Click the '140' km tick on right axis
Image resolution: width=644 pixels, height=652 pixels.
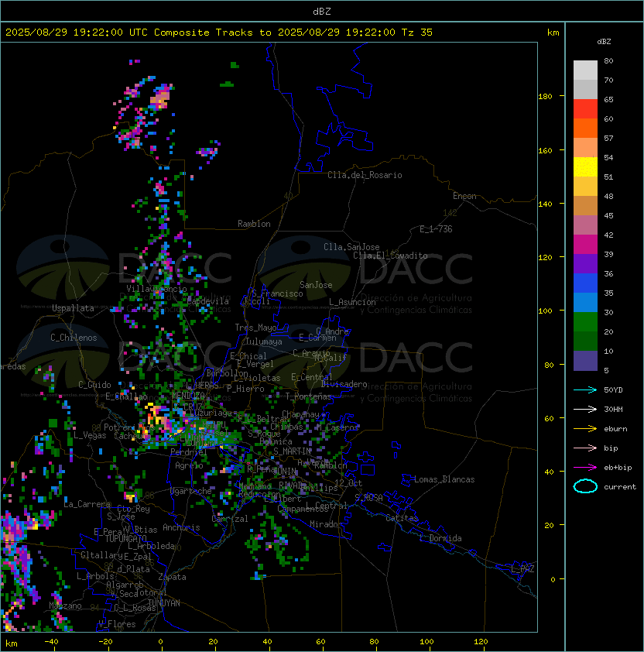545,204
